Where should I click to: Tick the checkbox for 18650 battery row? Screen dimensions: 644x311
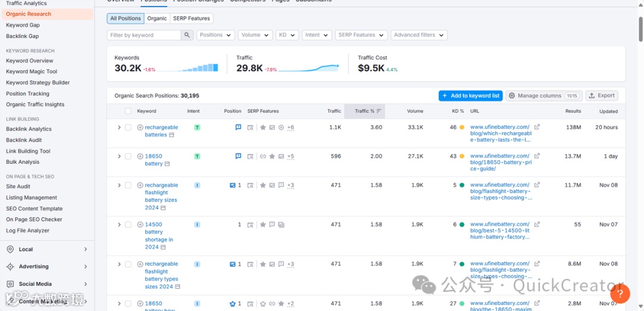128,156
